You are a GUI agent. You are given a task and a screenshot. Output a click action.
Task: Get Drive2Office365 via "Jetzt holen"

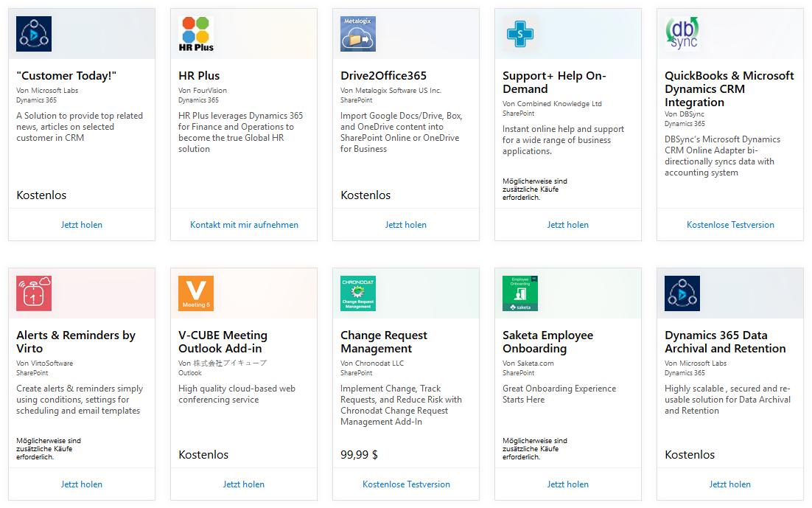pyautogui.click(x=406, y=225)
